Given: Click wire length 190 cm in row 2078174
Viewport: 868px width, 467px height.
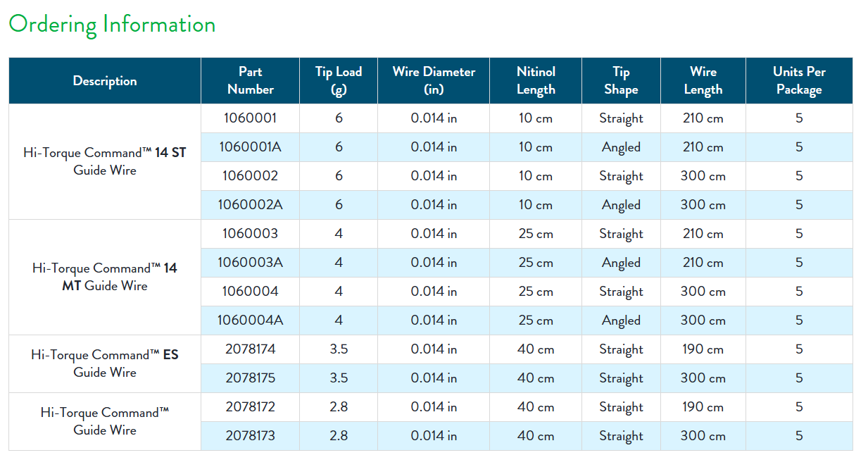Looking at the screenshot, I should pyautogui.click(x=703, y=349).
